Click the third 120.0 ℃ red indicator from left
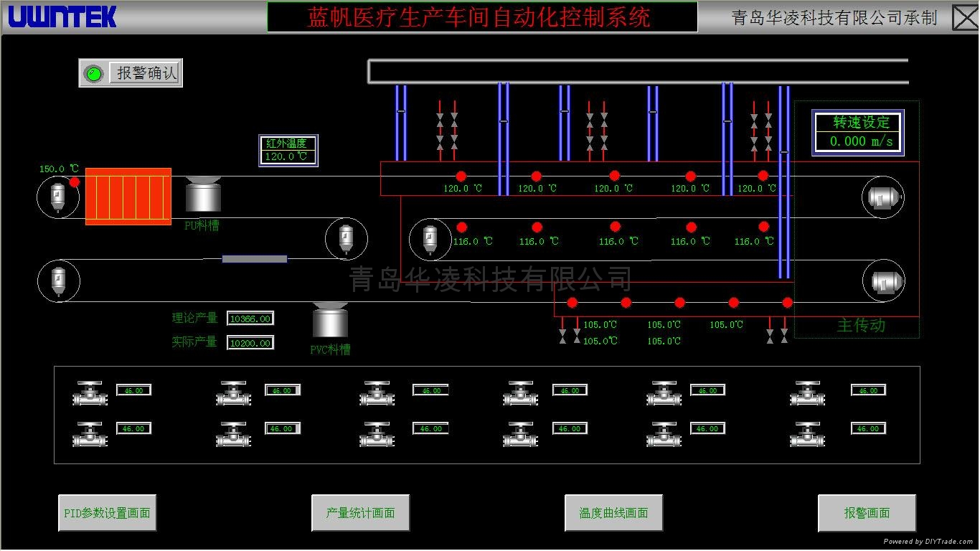This screenshot has height=551, width=980. click(614, 176)
